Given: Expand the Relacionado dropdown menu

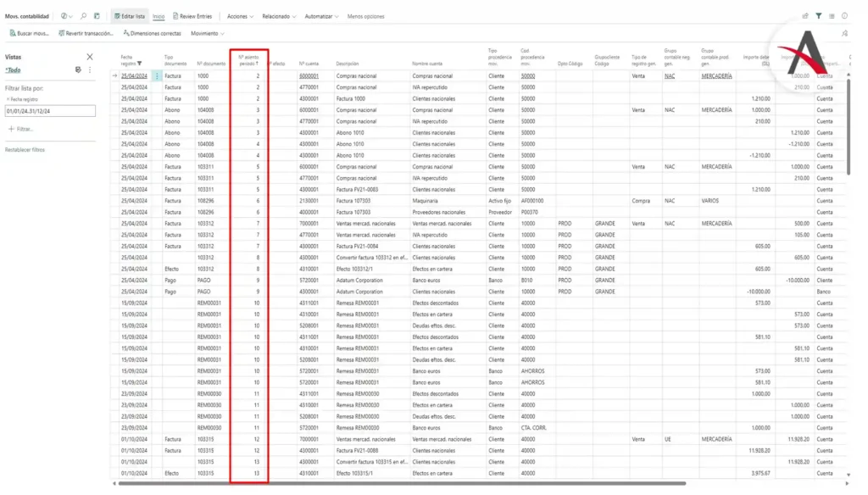Looking at the screenshot, I should tap(279, 16).
